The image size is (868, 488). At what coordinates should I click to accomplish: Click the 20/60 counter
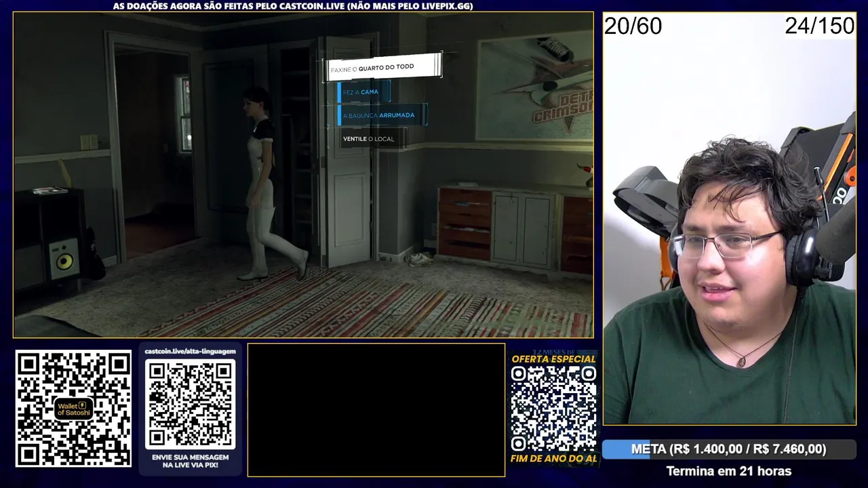(x=633, y=26)
